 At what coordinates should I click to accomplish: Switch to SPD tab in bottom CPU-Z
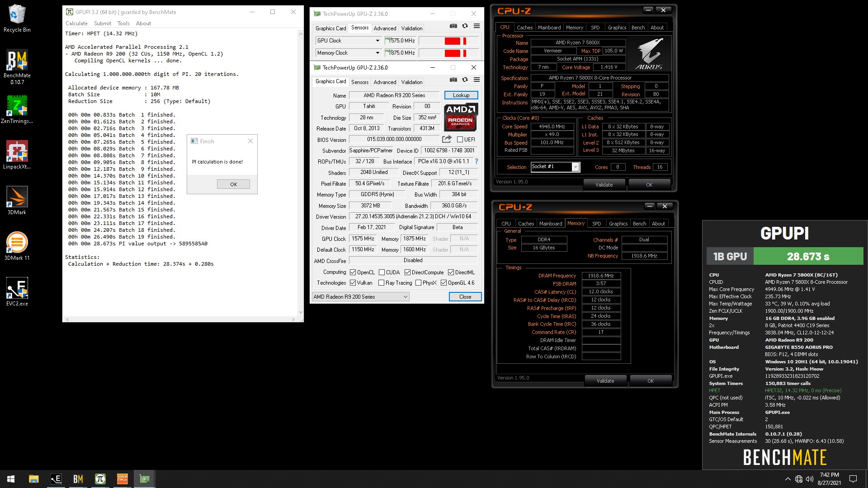coord(597,224)
